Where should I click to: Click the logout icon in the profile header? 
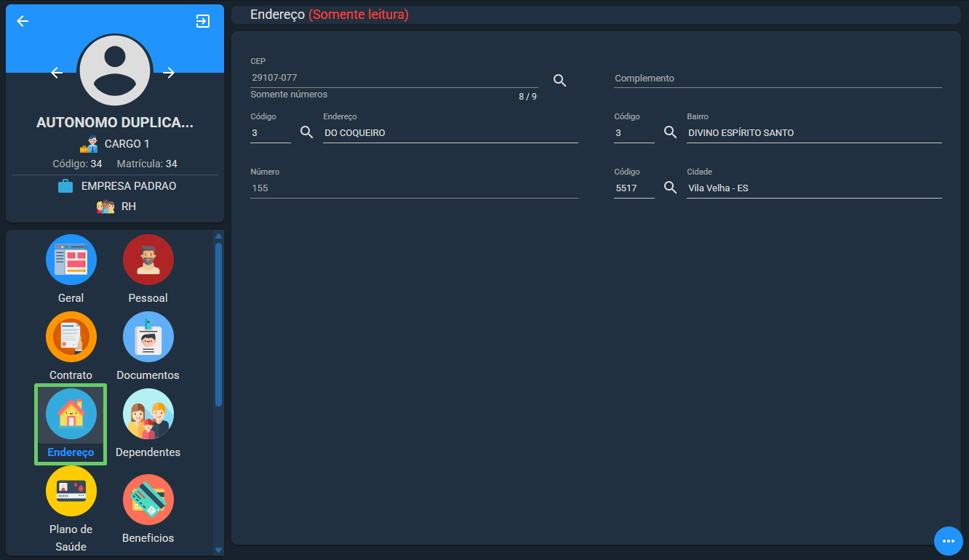click(203, 21)
